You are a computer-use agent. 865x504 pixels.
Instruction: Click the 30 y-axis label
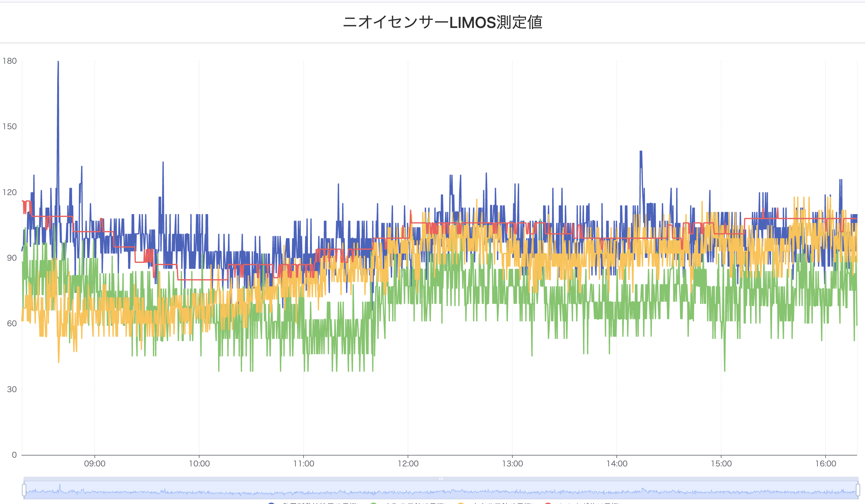tap(12, 389)
